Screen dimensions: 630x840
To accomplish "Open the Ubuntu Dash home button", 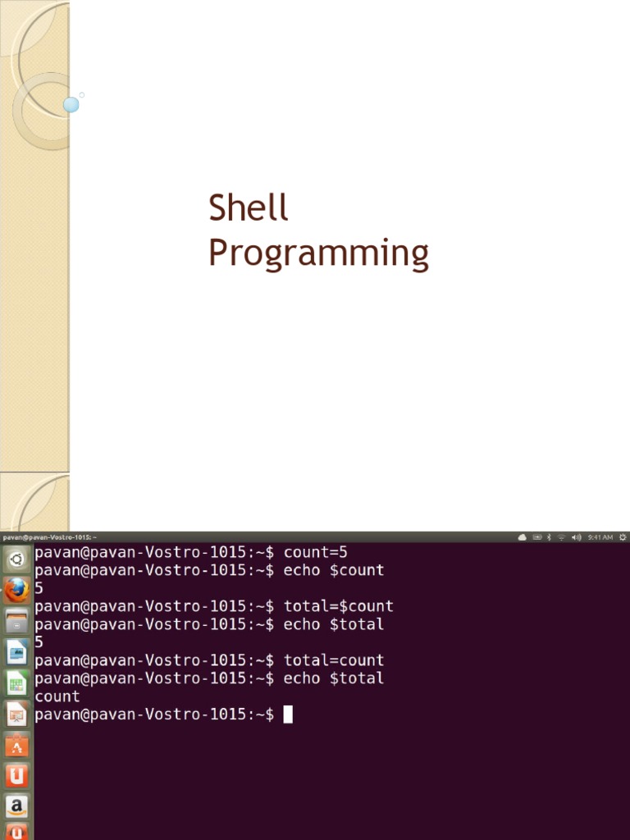I will coord(16,559).
